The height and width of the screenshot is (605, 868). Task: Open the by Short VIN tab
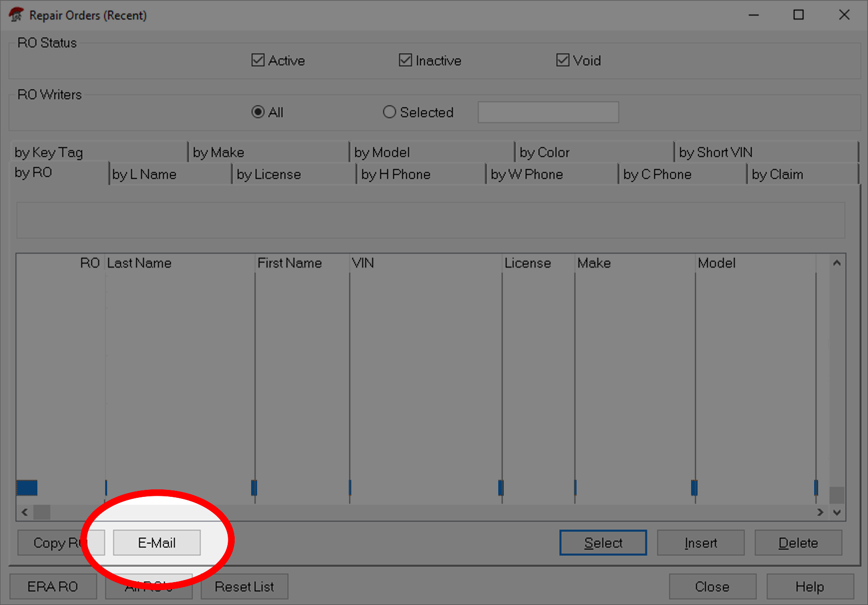point(716,152)
